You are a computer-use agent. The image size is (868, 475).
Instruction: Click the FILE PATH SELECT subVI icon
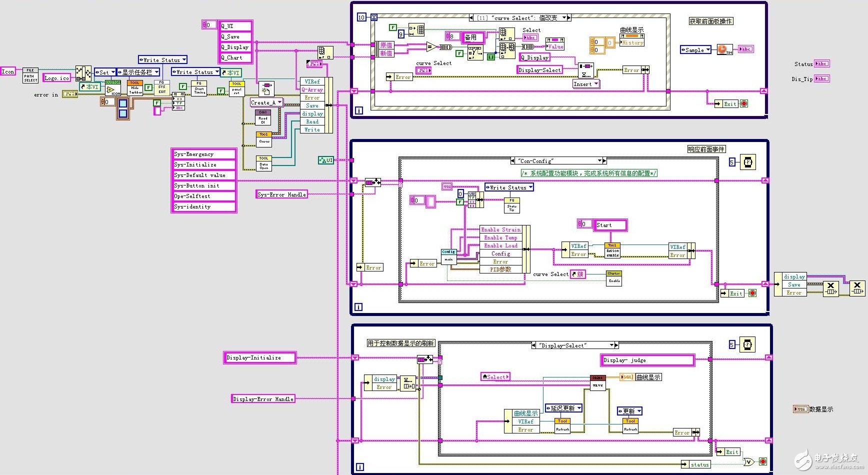click(x=30, y=75)
